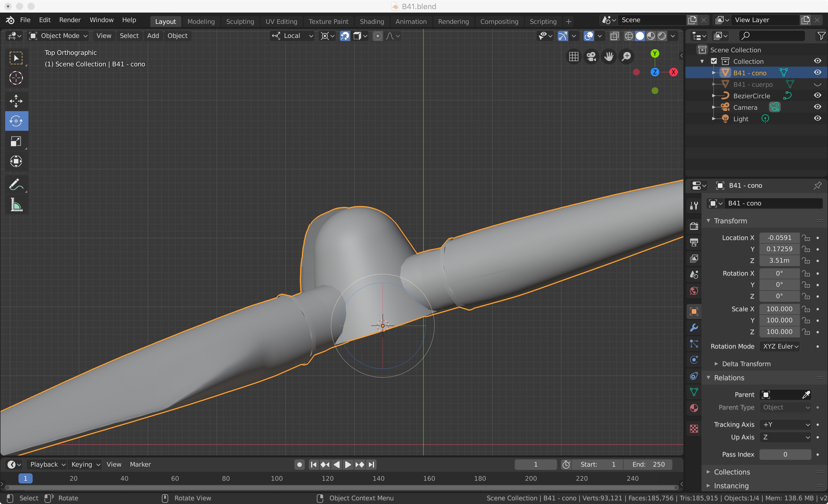Hide B41 - cono in outliner
This screenshot has width=828, height=504.
817,72
